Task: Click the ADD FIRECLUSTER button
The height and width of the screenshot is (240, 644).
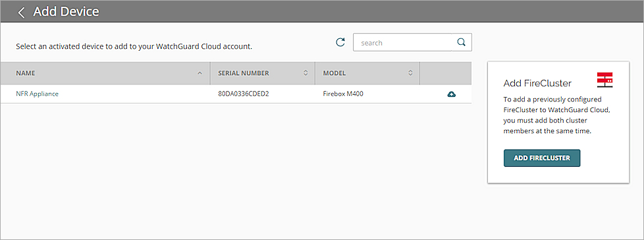Action: point(542,158)
